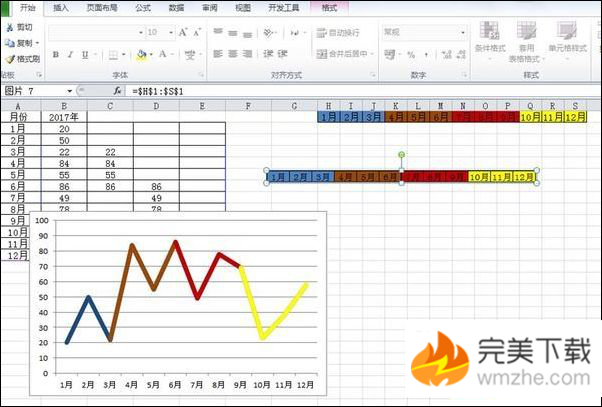Click the phonetic guide (文) icon
This screenshot has height=407, width=602.
tap(190, 55)
